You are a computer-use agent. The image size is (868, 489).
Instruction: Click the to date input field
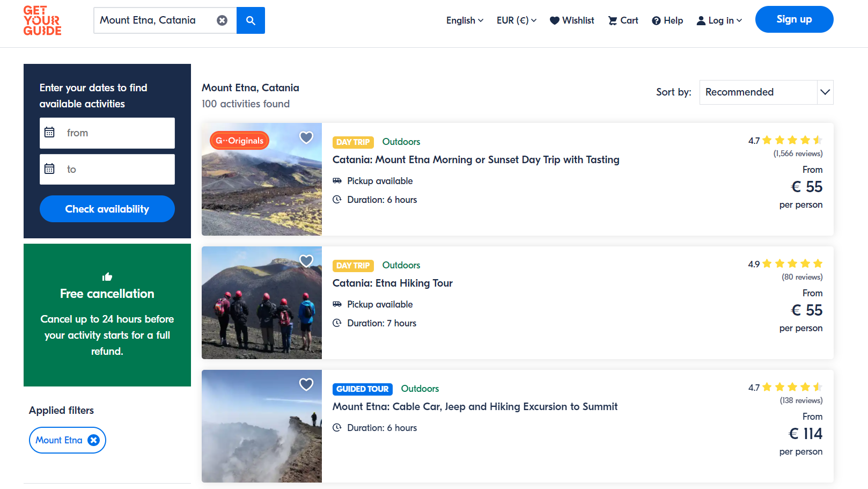click(107, 169)
